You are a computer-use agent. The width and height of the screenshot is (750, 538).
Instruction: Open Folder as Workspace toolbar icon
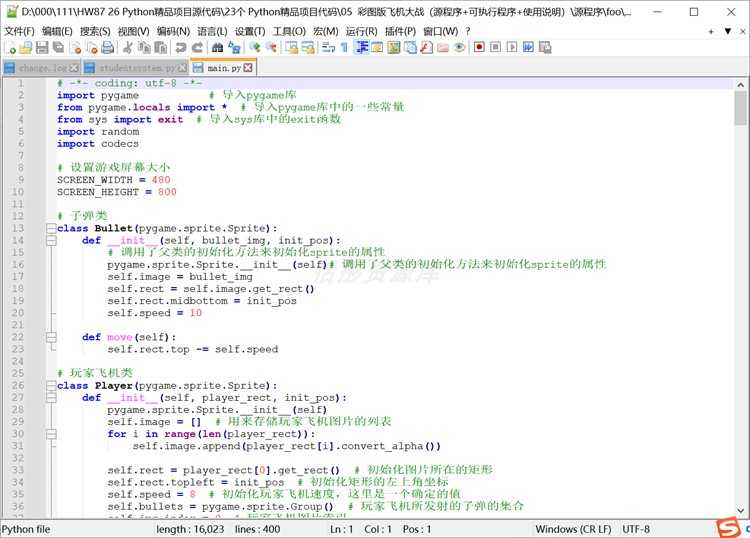pos(443,47)
